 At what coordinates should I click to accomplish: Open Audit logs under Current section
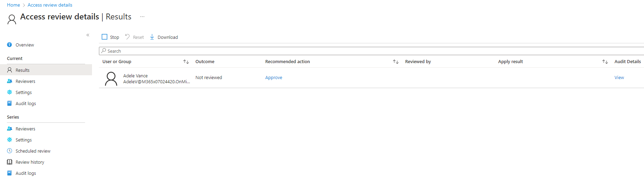(26, 103)
